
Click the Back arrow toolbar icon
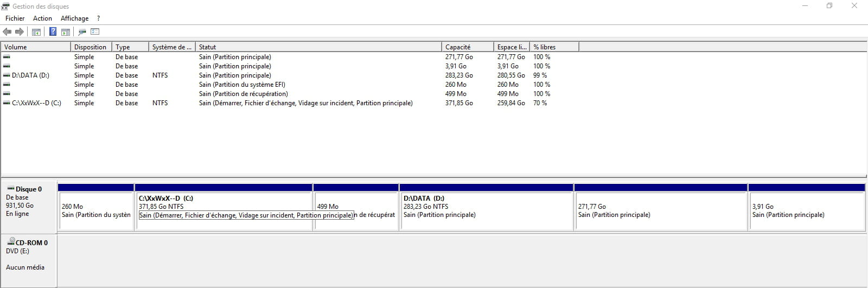7,32
